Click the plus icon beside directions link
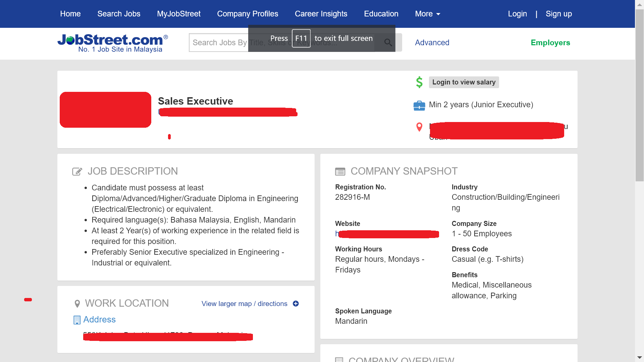The image size is (644, 362). click(296, 304)
